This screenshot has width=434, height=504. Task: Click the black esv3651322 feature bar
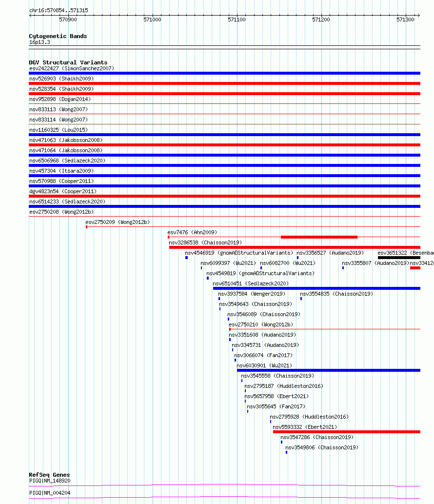(399, 258)
